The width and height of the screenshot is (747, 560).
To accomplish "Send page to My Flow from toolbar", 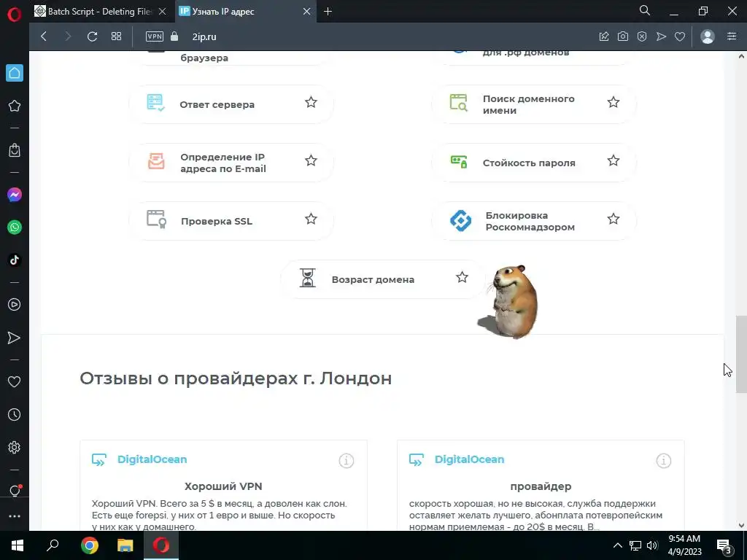I will point(661,36).
